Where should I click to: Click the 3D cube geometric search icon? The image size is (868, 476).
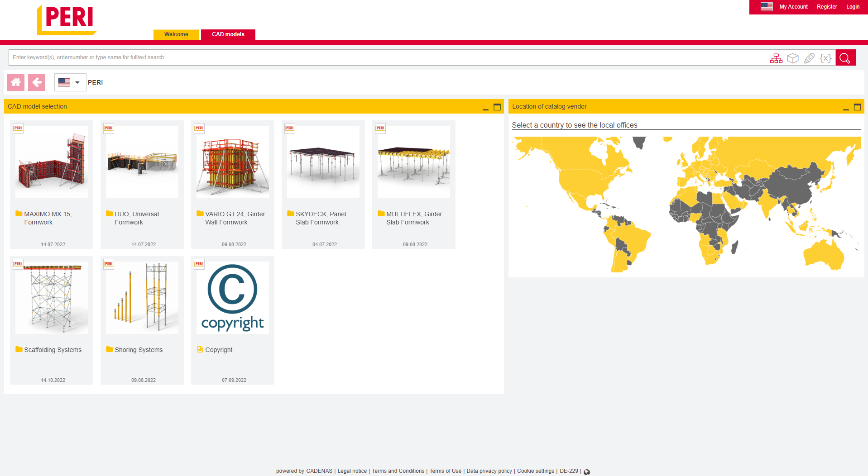click(x=792, y=58)
